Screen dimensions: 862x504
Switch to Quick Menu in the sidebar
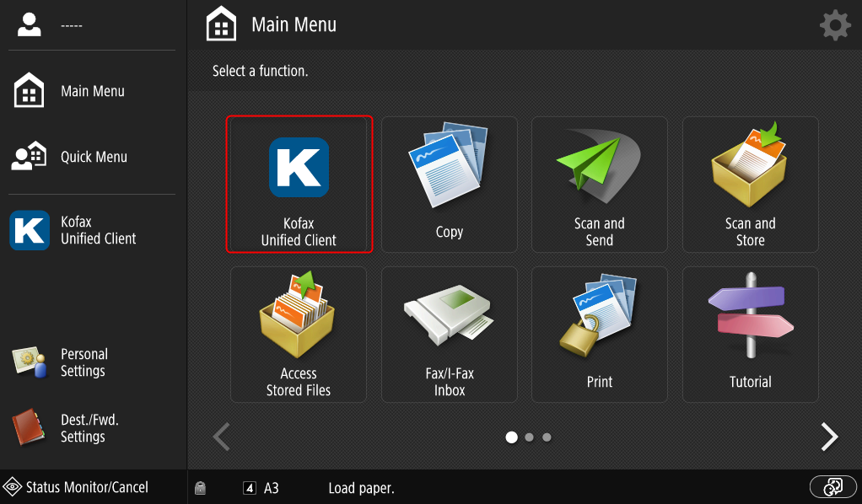(92, 157)
